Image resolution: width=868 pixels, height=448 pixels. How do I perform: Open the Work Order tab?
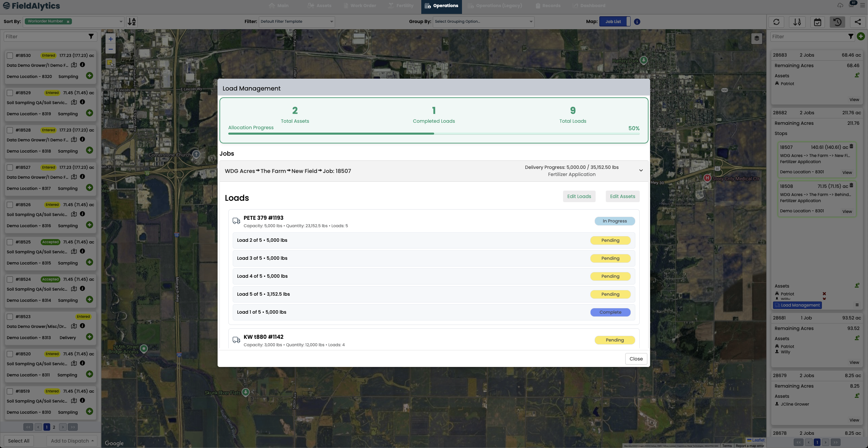tap(360, 6)
